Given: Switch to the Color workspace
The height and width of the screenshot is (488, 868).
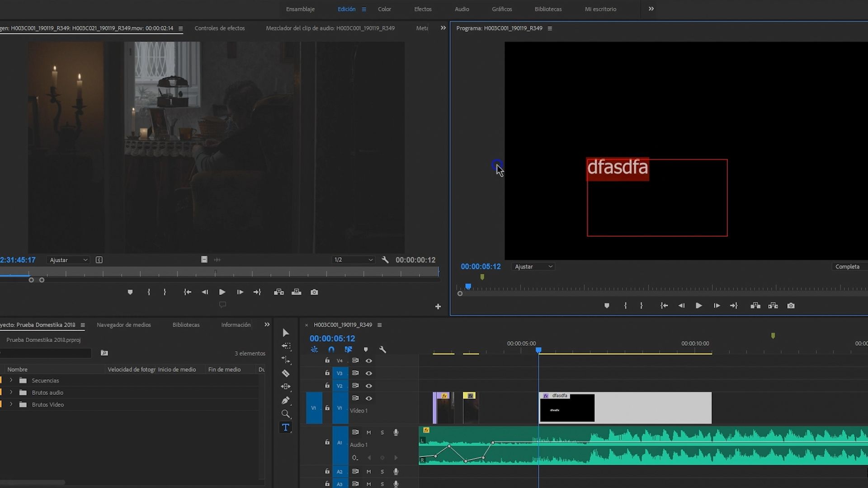Looking at the screenshot, I should tap(384, 9).
